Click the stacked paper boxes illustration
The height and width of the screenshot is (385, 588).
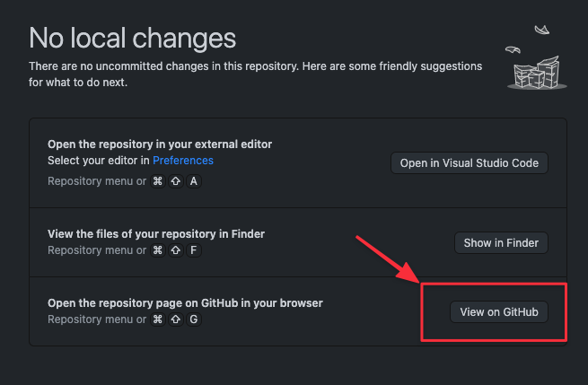[x=537, y=73]
